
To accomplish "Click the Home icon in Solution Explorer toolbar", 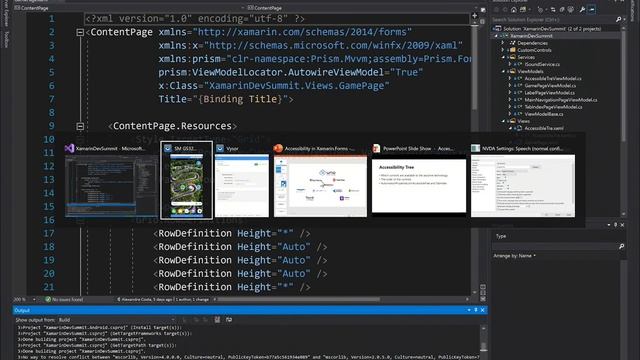I will 513,10.
